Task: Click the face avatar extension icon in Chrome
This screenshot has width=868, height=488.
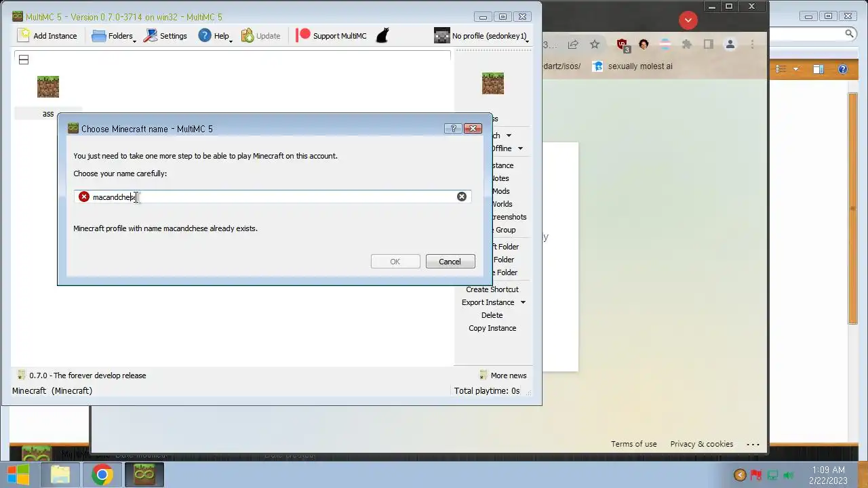Action: coord(644,44)
